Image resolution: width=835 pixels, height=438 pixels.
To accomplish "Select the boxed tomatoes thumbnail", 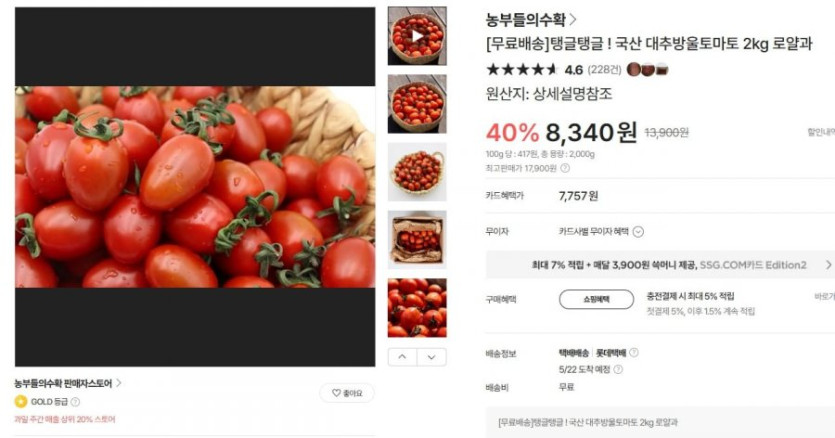I will (417, 240).
